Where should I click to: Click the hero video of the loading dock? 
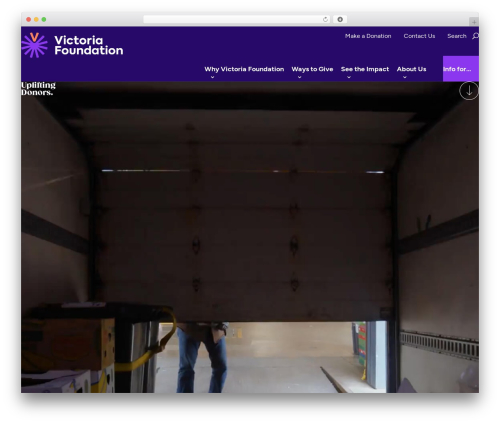250,237
